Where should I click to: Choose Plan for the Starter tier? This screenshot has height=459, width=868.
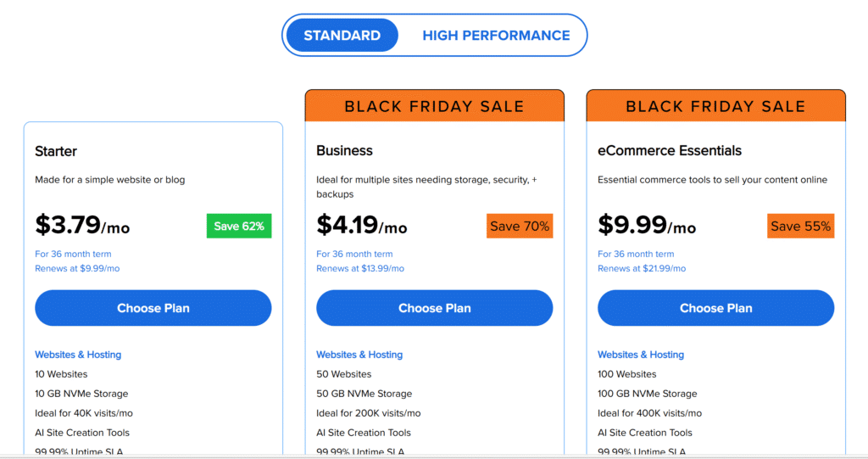tap(153, 308)
